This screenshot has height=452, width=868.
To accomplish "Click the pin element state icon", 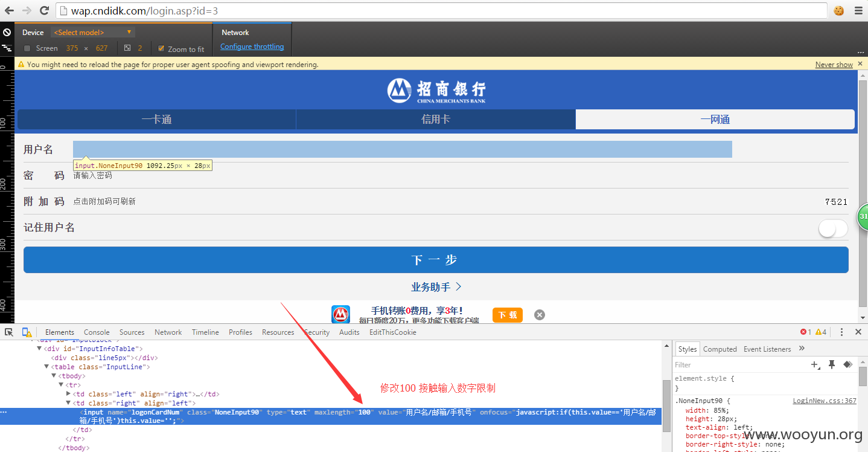I will [x=832, y=364].
